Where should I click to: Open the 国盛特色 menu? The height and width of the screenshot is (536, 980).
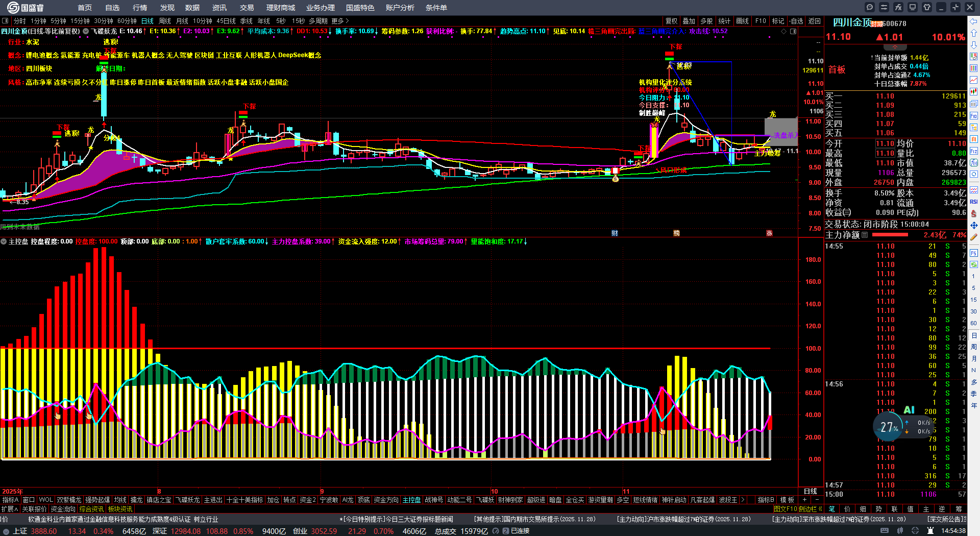pos(360,8)
